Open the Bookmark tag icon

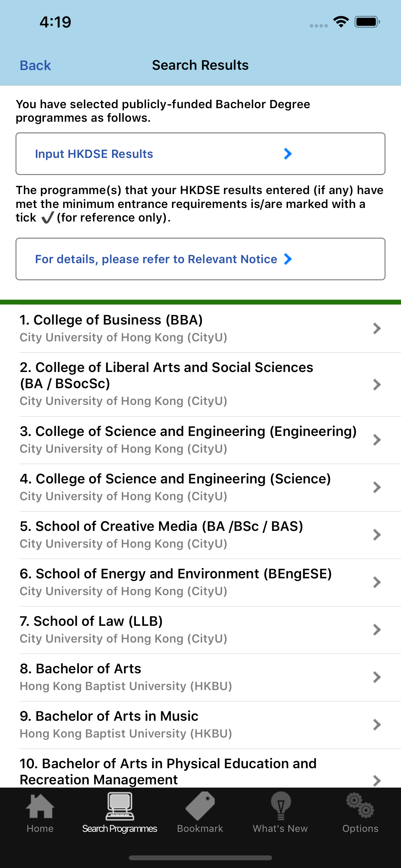pyautogui.click(x=200, y=806)
